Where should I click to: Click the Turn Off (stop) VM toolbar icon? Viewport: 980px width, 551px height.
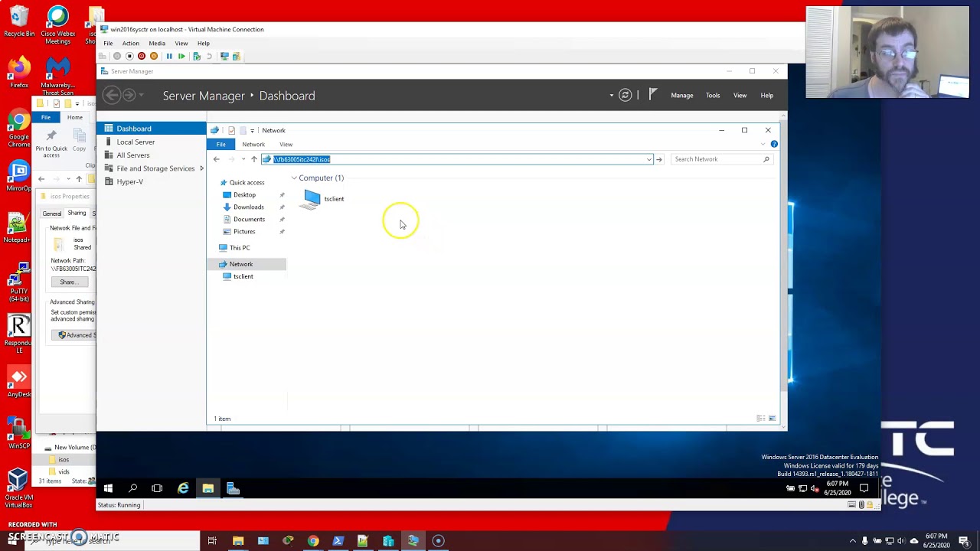129,56
